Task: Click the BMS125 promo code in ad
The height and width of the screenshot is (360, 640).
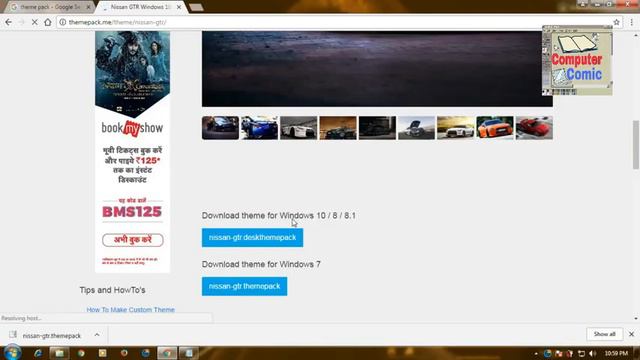Action: (132, 212)
